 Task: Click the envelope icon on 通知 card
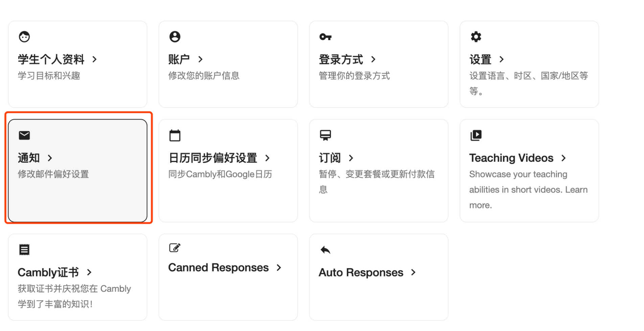(x=24, y=135)
